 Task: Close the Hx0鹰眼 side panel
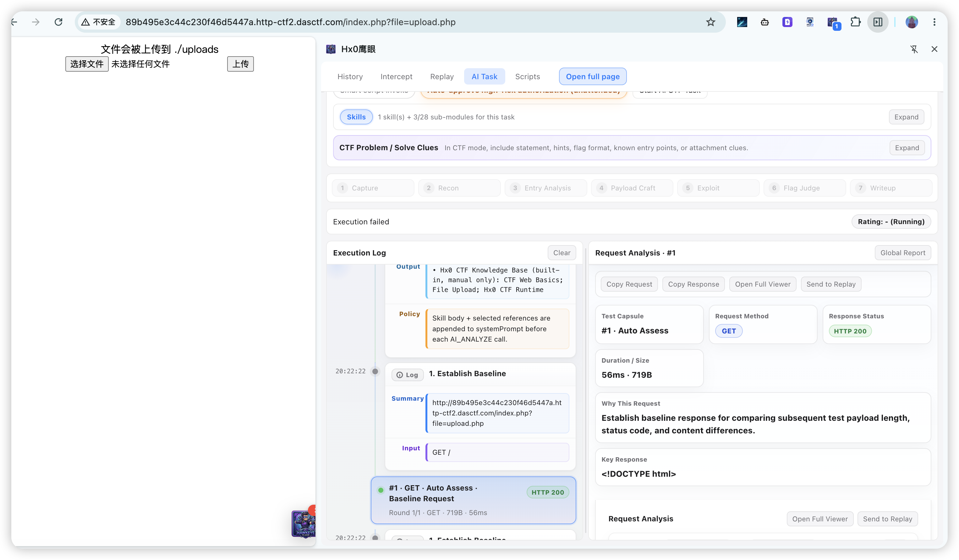(x=934, y=49)
